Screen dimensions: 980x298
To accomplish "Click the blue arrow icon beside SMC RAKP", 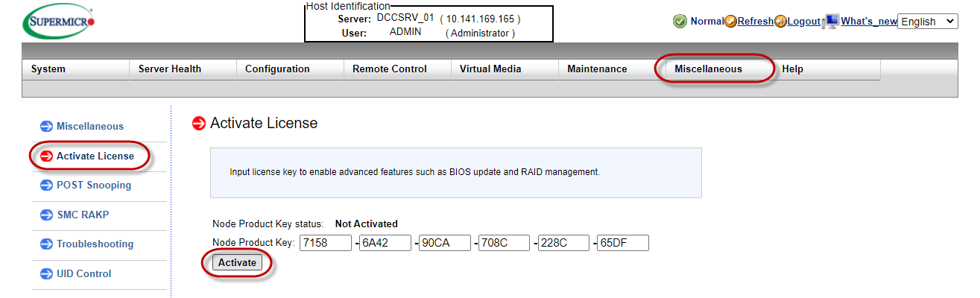I will click(46, 215).
